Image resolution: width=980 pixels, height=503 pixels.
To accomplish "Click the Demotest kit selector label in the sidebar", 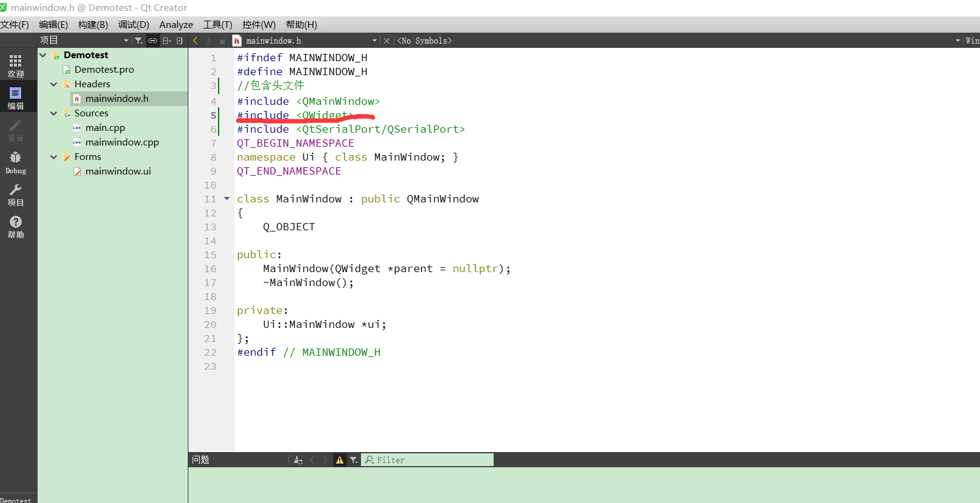I will pyautogui.click(x=16, y=500).
